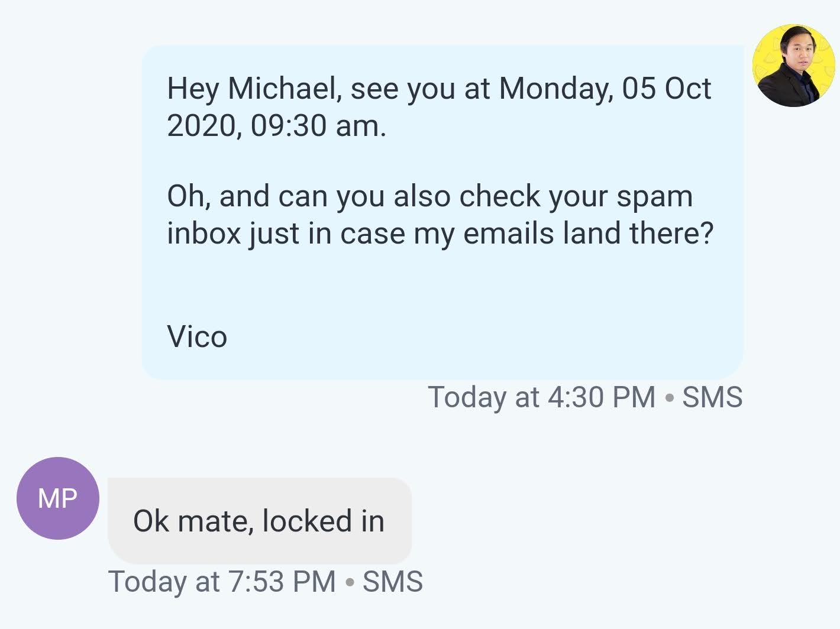This screenshot has height=629, width=840.
Task: Click the "Monday, 05 Oct" date text
Action: pos(605,89)
